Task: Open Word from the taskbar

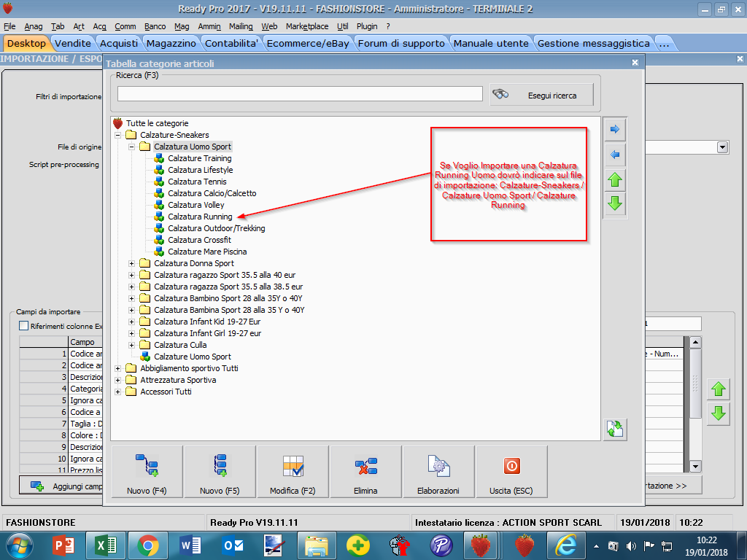Action: 190,545
